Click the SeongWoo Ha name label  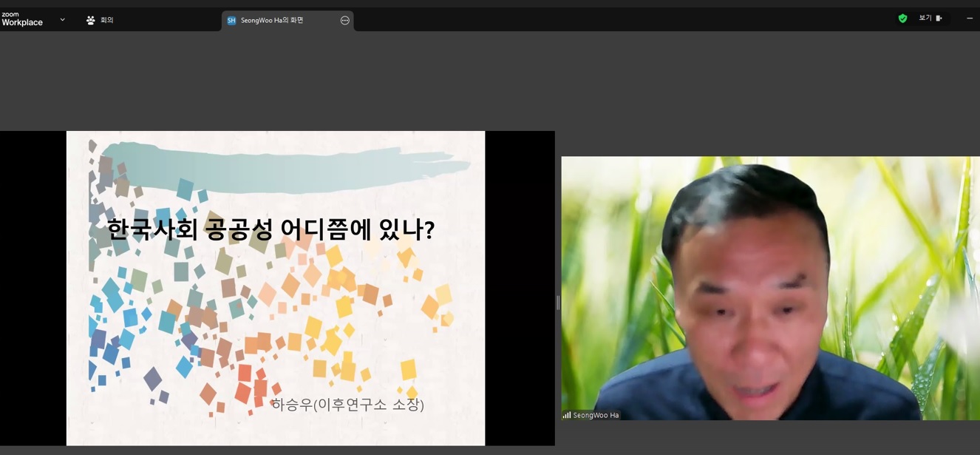click(596, 415)
